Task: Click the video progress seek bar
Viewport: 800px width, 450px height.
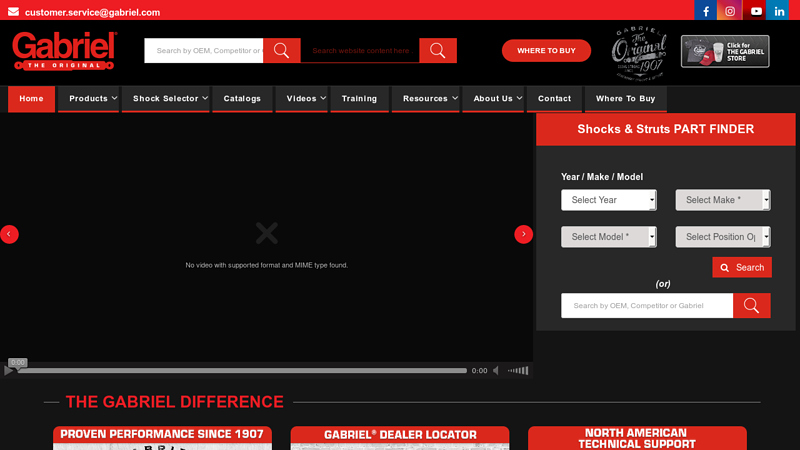Action: (x=242, y=371)
